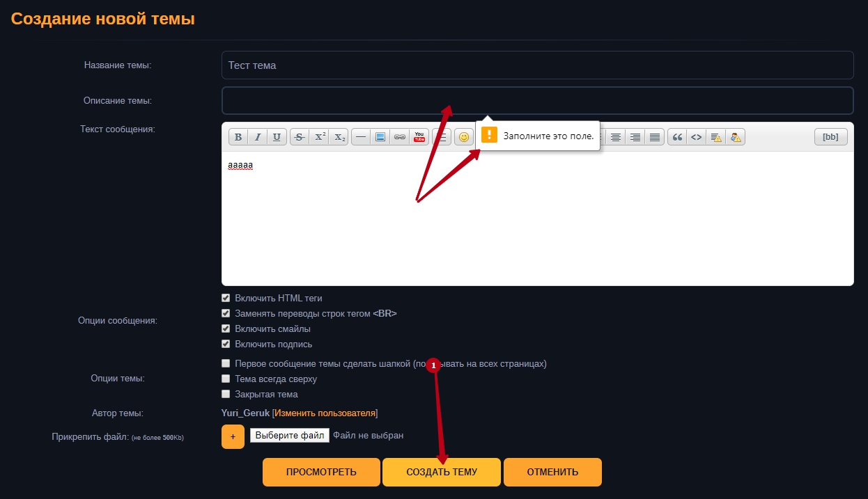Click the underline formatting icon
This screenshot has width=868, height=499.
(x=277, y=137)
